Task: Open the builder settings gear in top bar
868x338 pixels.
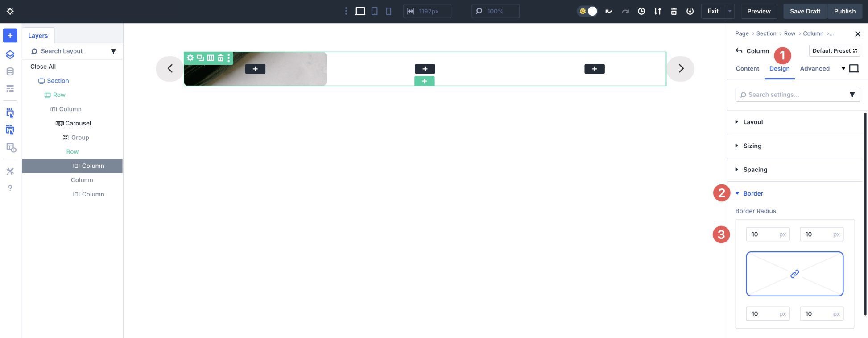Action: (x=10, y=11)
